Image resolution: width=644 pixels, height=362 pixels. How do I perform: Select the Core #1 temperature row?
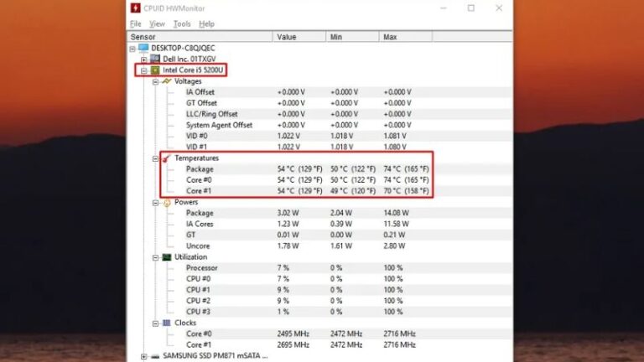[320, 191]
